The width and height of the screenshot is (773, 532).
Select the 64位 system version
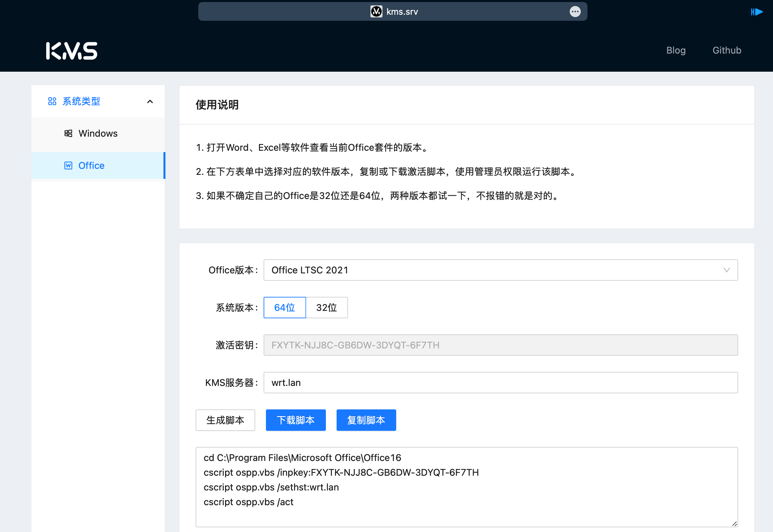285,308
